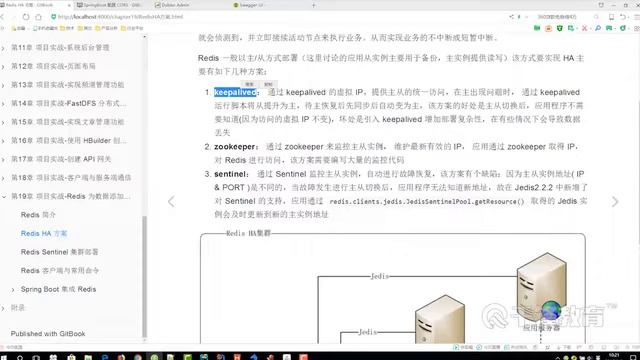The width and height of the screenshot is (640, 360).
Task: Open the browser hamburger menu
Action: tap(636, 17)
